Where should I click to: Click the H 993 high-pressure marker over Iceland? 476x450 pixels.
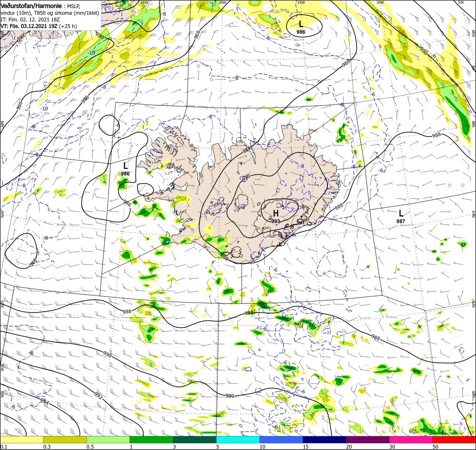pos(276,216)
